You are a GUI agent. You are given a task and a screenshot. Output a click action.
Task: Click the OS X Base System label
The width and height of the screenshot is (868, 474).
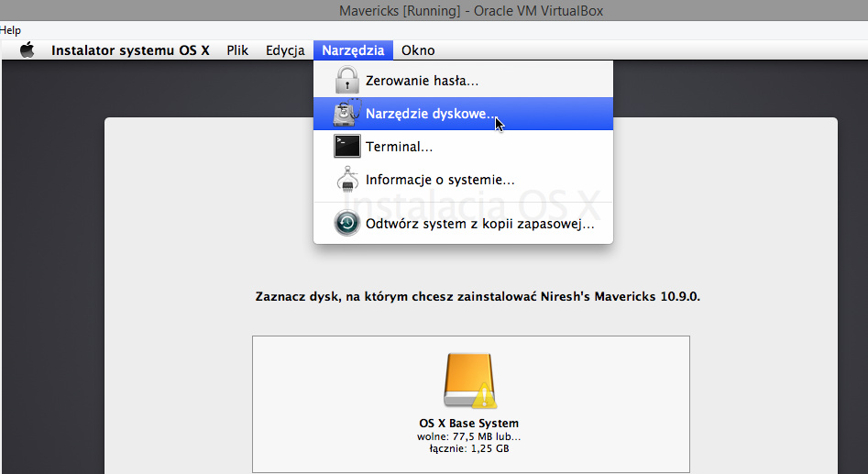469,423
